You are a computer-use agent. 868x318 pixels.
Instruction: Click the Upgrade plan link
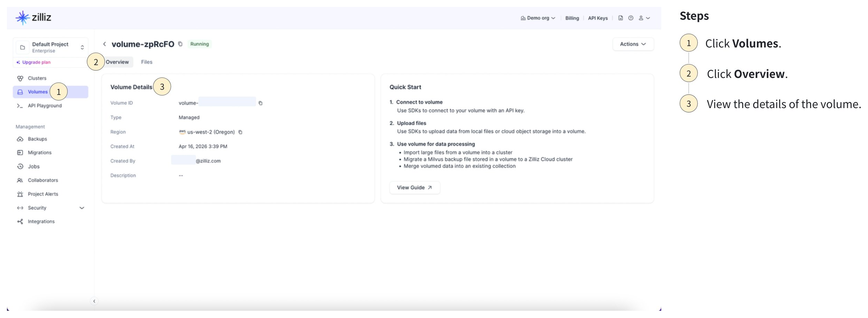[x=34, y=62]
